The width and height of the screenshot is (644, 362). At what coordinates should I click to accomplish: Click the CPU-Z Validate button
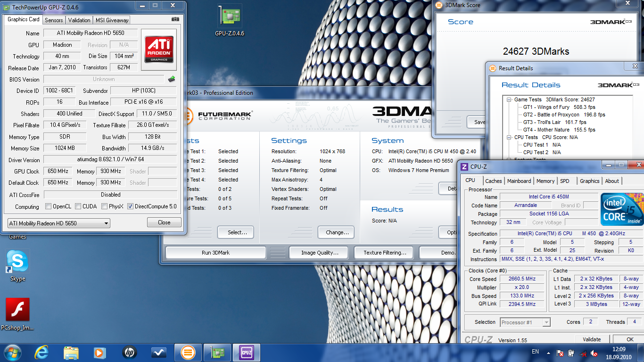pos(592,339)
